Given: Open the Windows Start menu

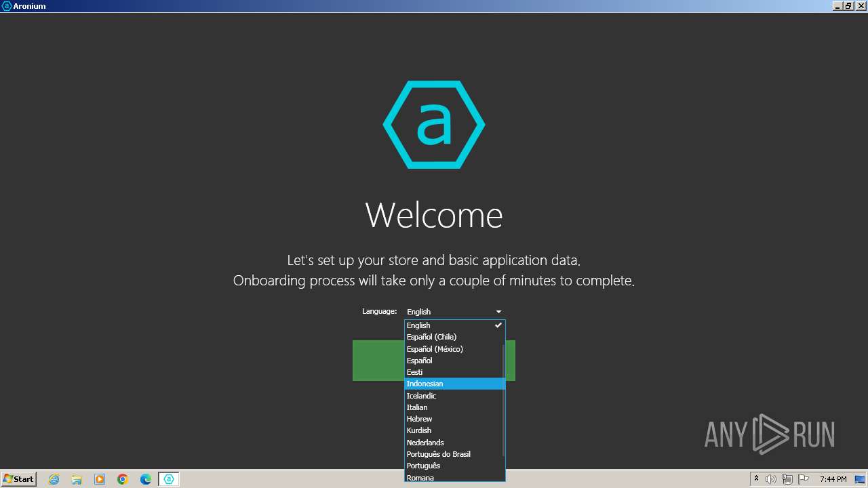Looking at the screenshot, I should click(x=18, y=479).
